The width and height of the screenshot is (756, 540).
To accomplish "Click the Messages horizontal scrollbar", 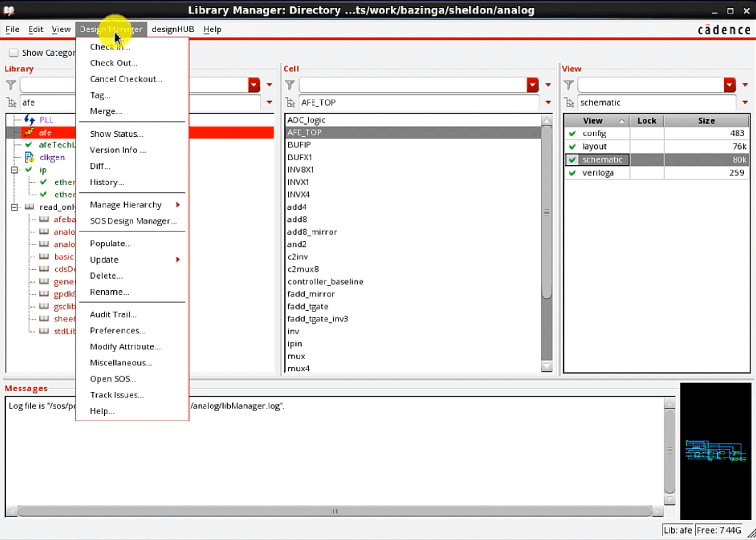I will pos(334,511).
